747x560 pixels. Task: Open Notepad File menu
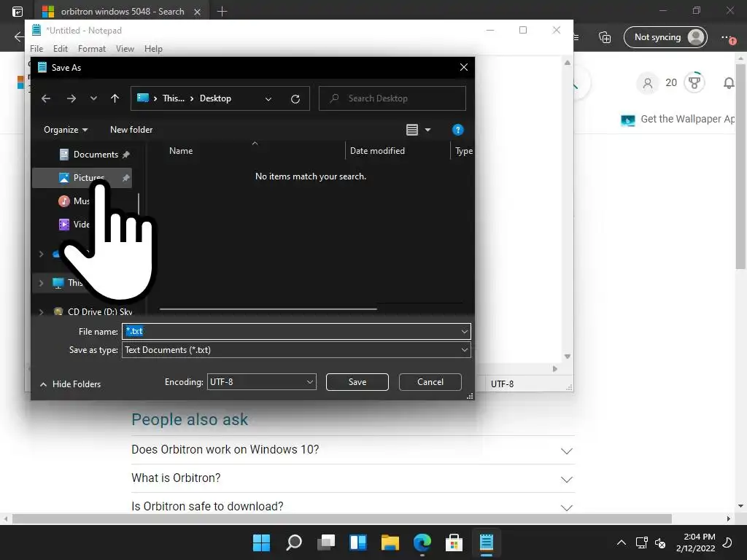pyautogui.click(x=36, y=49)
